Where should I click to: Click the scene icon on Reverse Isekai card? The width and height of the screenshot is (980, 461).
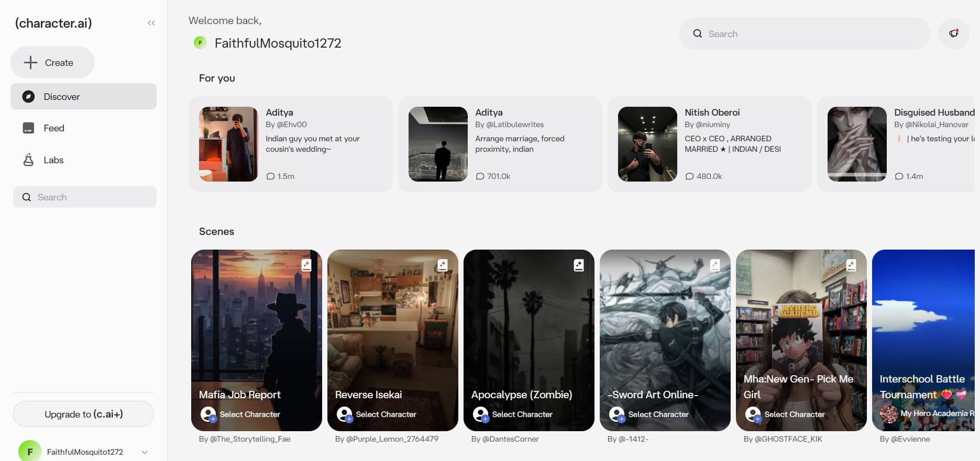tap(443, 265)
